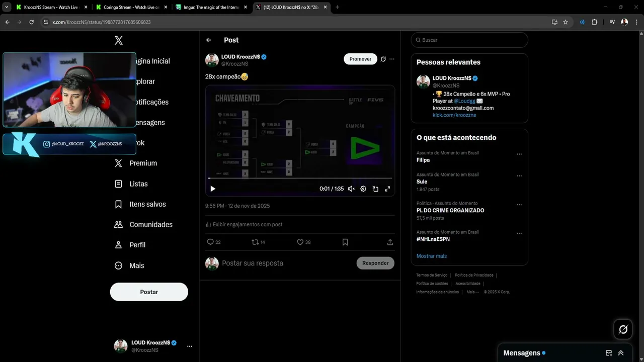644x362 pixels.
Task: Open the PL DO CRIME ORGANIZADO trend
Action: tap(450, 211)
